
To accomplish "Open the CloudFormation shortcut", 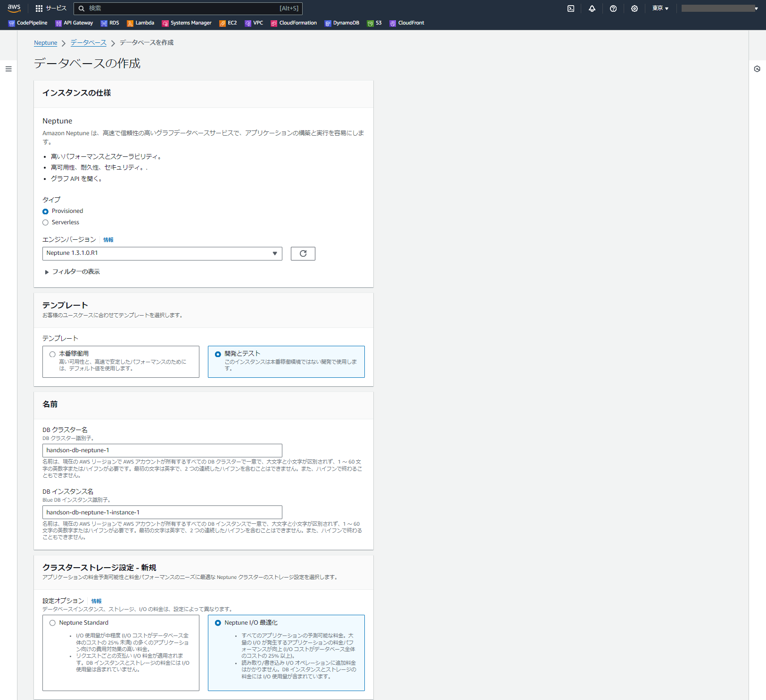I will 294,23.
